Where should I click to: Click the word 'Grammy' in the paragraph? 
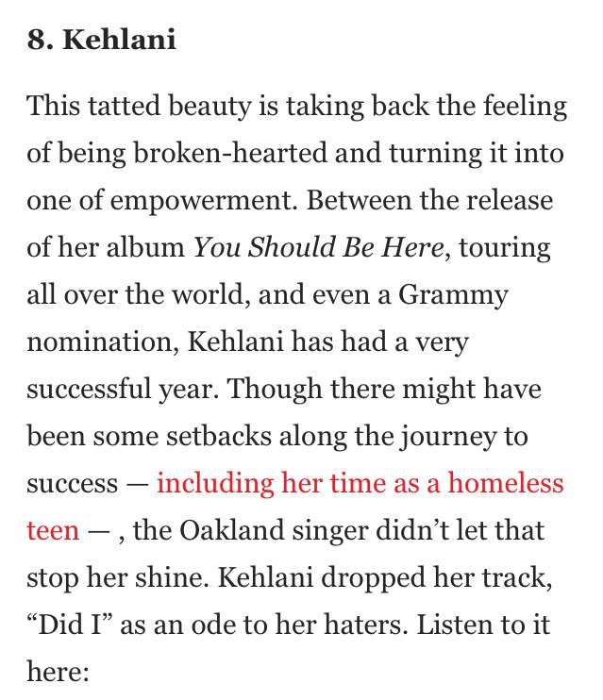pyautogui.click(x=453, y=296)
